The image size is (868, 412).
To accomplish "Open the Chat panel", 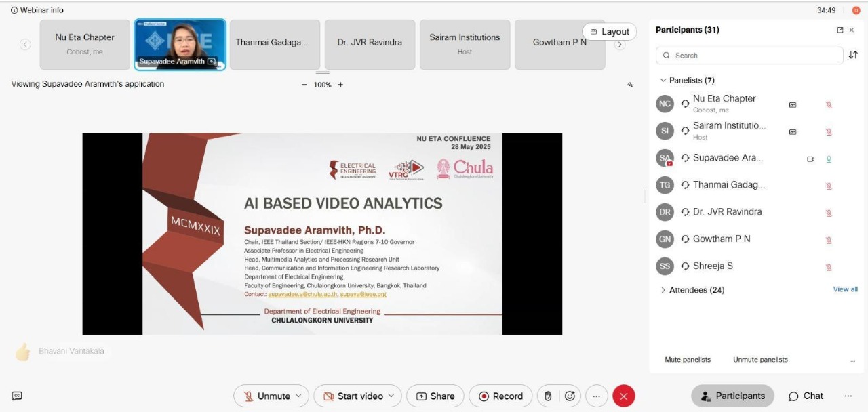I will (806, 396).
